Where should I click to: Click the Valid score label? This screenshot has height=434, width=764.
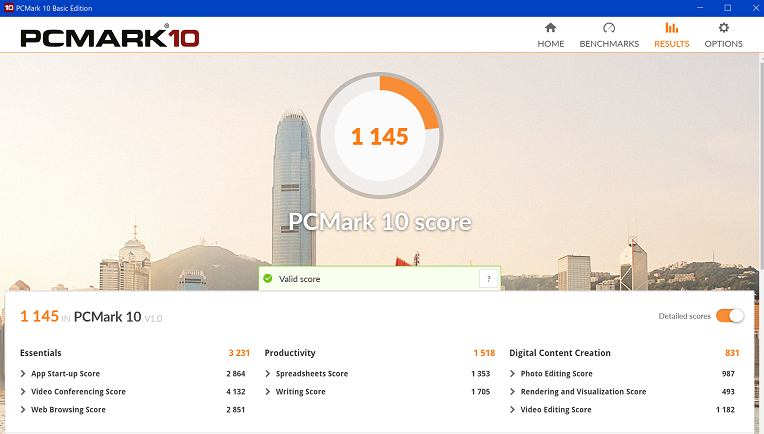pyautogui.click(x=299, y=279)
